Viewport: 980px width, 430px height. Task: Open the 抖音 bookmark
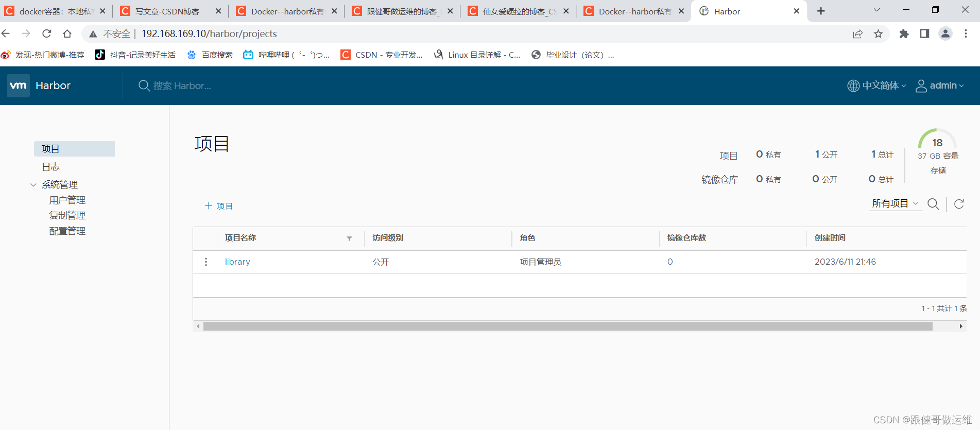point(135,55)
